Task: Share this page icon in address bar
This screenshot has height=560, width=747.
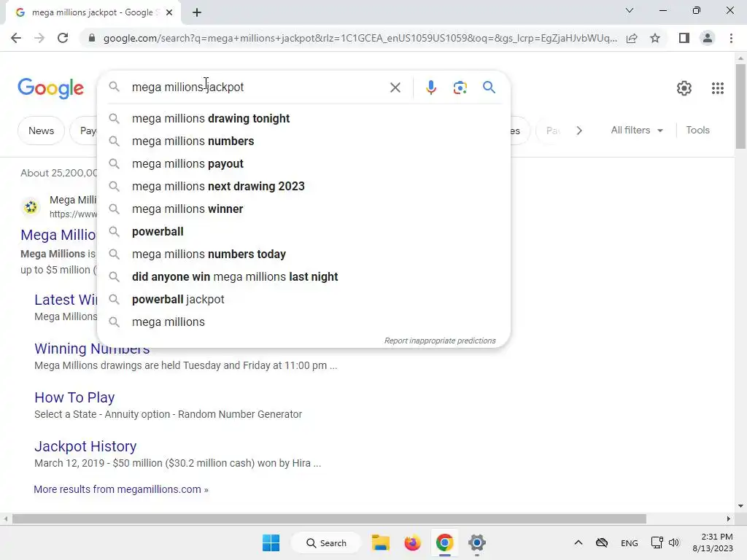Action: point(632,38)
